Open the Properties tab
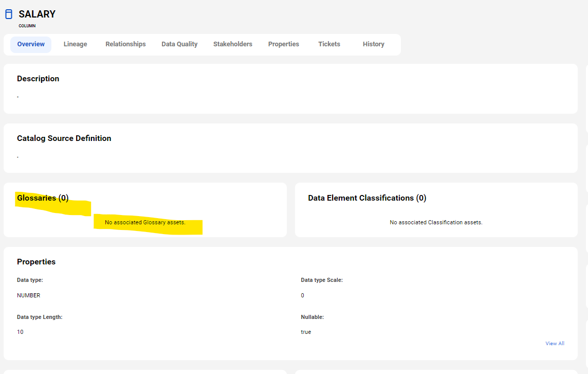 coord(284,44)
